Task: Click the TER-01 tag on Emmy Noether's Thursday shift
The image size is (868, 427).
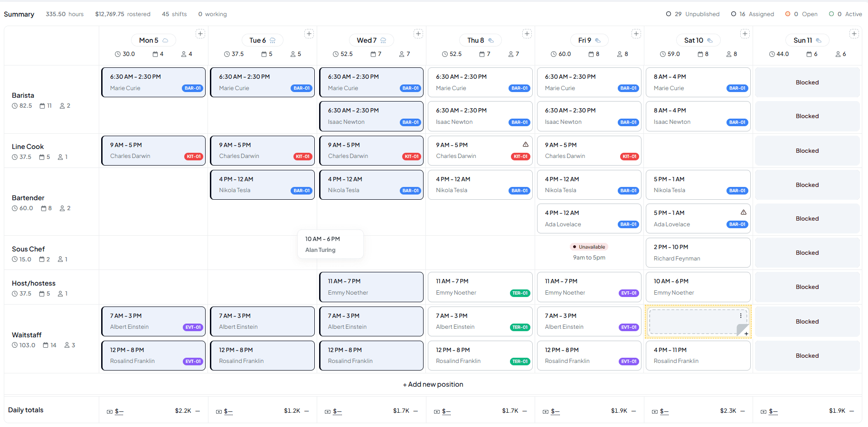Action: pyautogui.click(x=520, y=293)
